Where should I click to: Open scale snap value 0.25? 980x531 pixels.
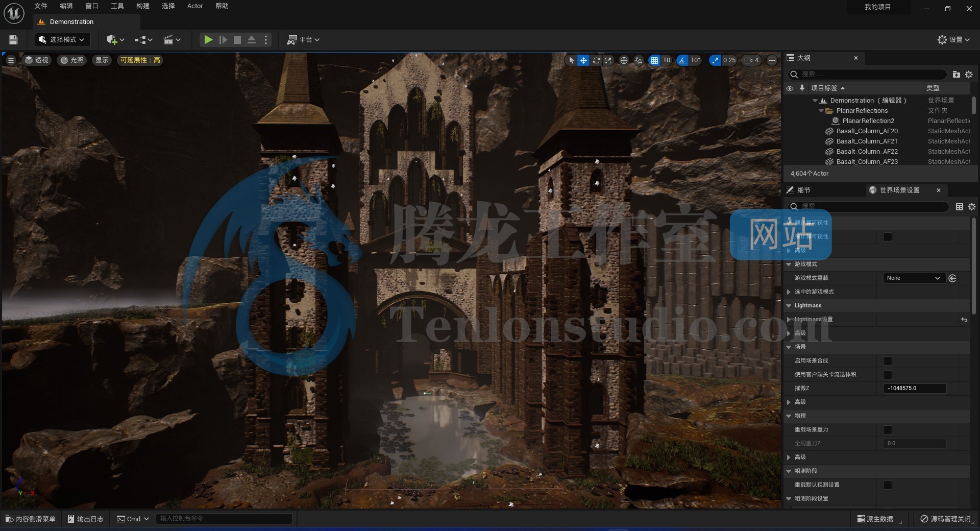(x=729, y=60)
